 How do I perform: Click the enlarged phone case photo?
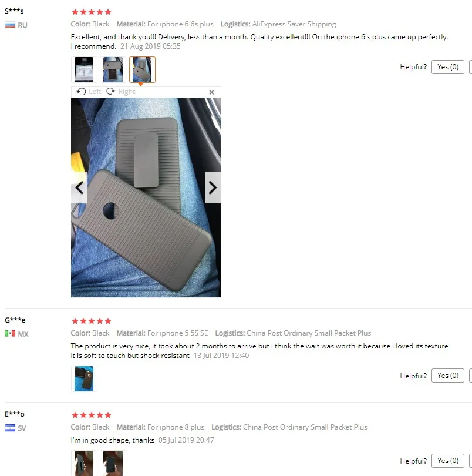pyautogui.click(x=146, y=197)
